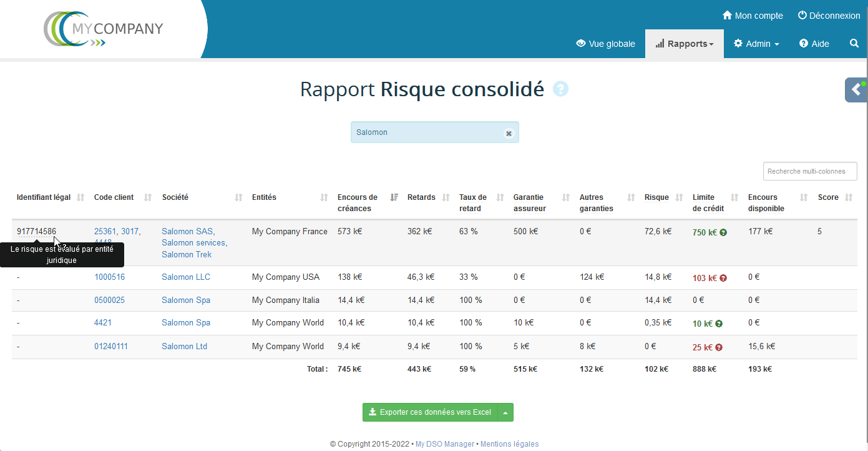Click the red info icon next to 103 k€

(x=723, y=278)
